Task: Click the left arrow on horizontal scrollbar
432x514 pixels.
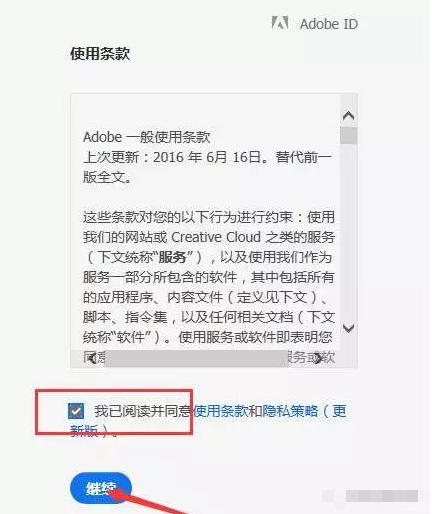Action: (92, 358)
